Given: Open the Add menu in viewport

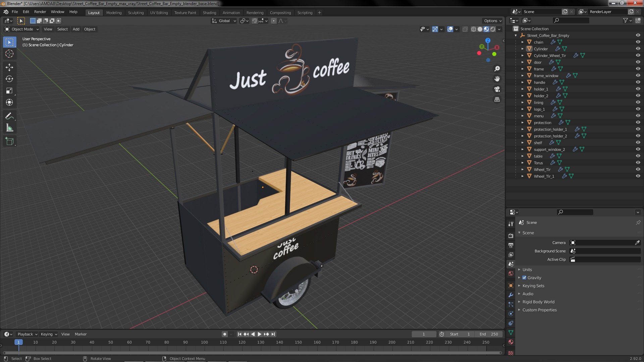Looking at the screenshot, I should (x=76, y=29).
